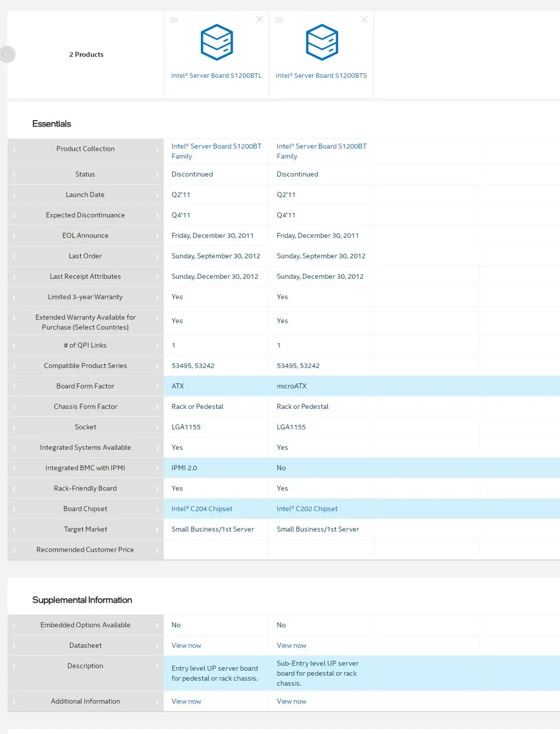Remove Server Board S1200BTS from comparison
560x734 pixels.
(365, 19)
